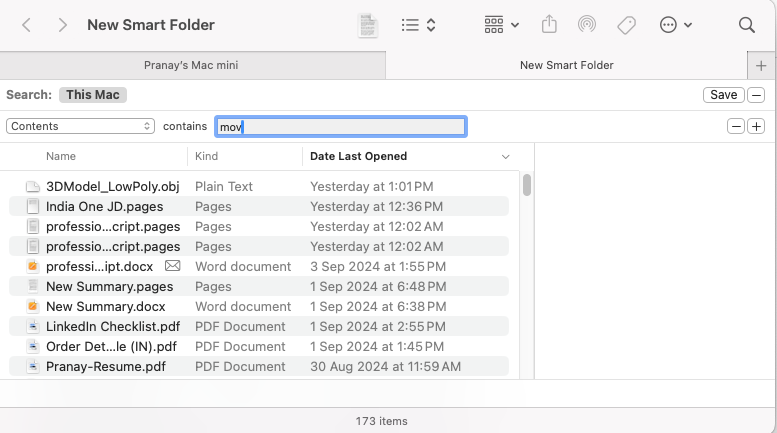
Task: Select India One JD.pages file
Action: [x=105, y=207]
